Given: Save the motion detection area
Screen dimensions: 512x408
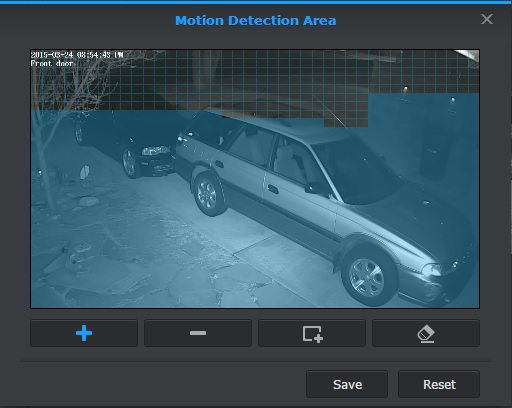Looking at the screenshot, I should coord(347,384).
